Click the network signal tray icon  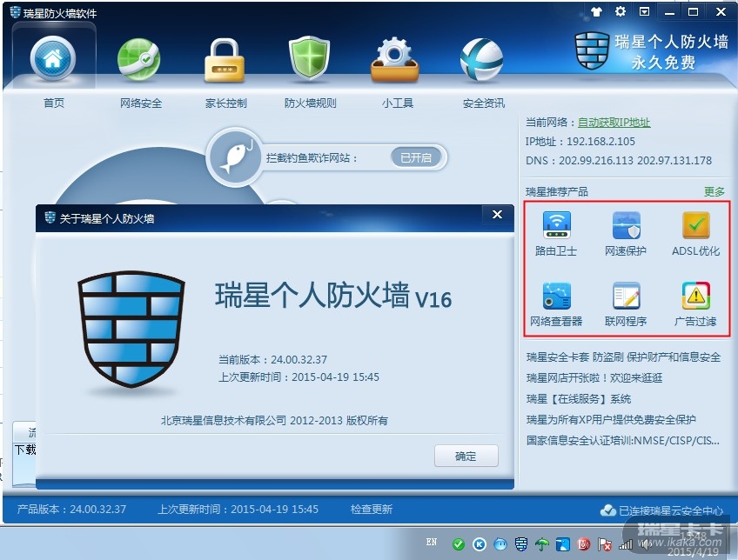pyautogui.click(x=626, y=544)
